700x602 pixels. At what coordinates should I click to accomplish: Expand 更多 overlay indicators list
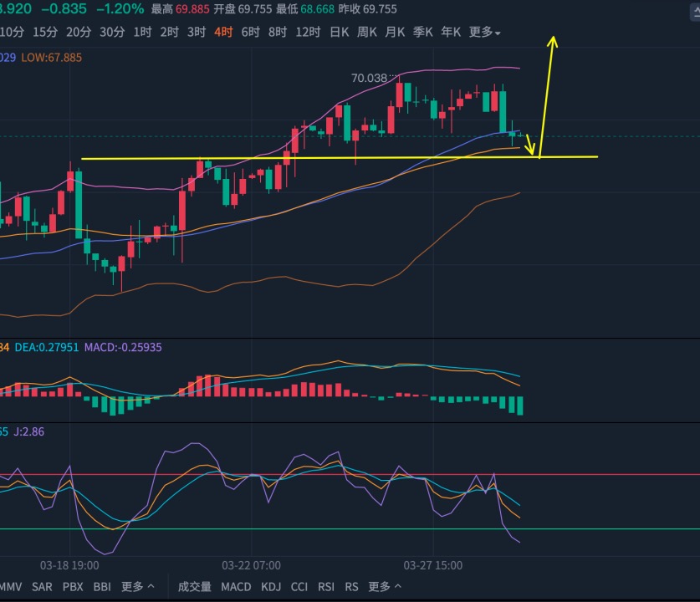pyautogui.click(x=138, y=587)
